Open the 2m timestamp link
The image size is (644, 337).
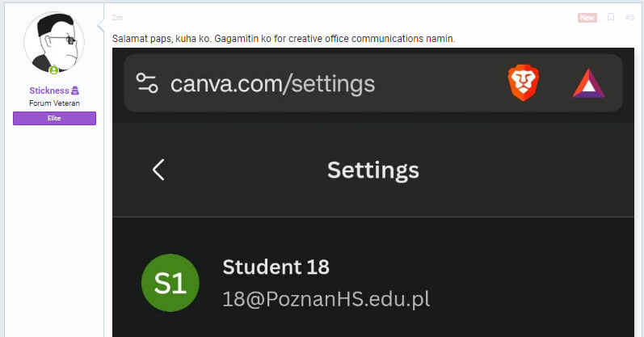pos(117,17)
